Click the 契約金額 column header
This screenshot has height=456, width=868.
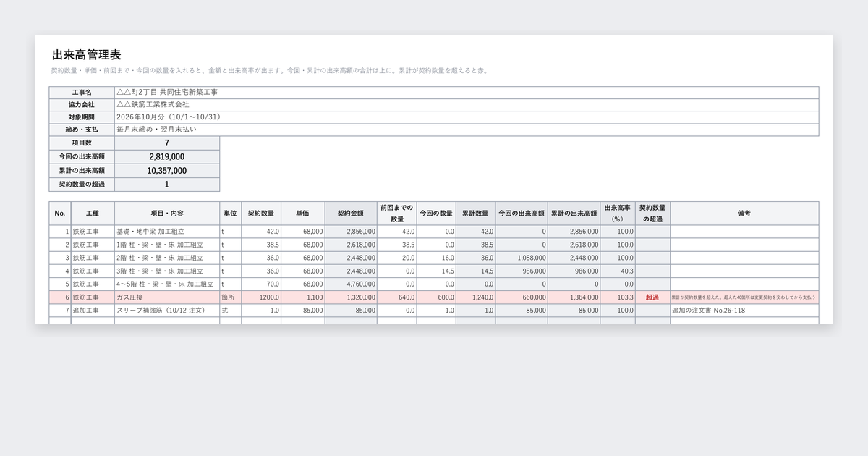351,214
